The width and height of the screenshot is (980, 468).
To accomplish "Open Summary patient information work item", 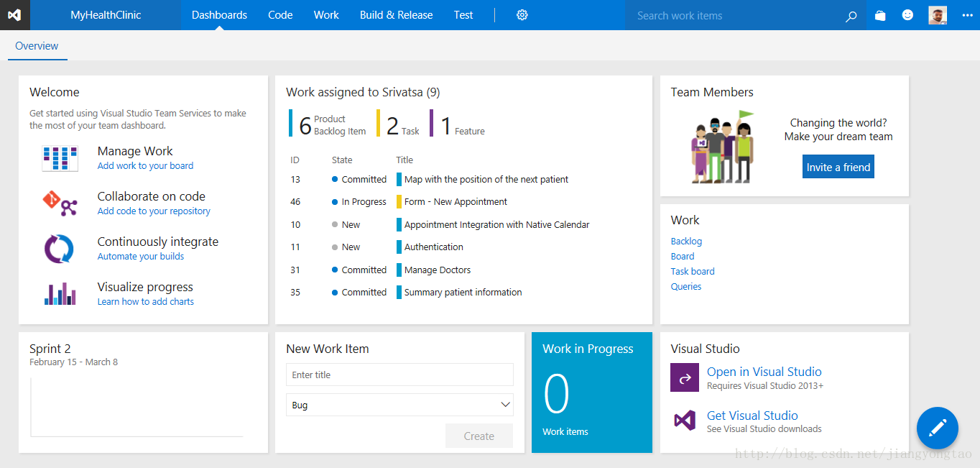I will [463, 293].
